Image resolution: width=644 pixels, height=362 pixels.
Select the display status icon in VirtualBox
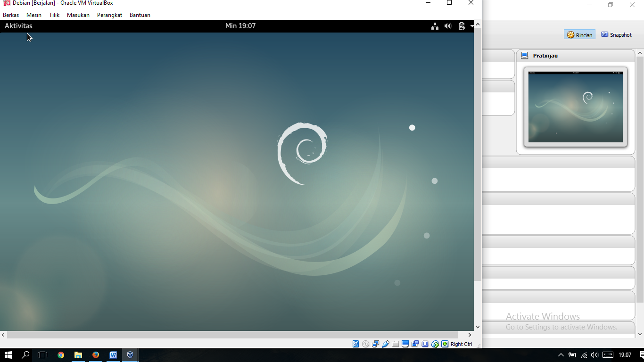click(405, 344)
